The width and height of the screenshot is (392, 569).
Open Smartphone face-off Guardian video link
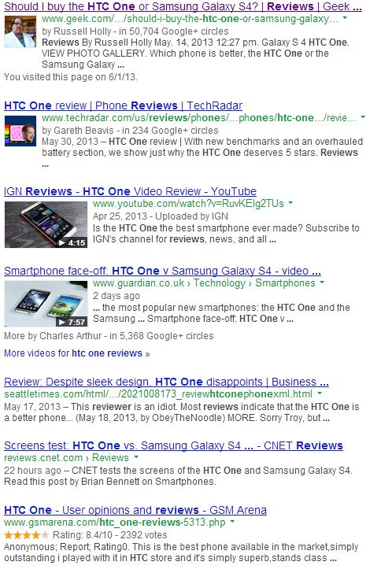pos(162,271)
